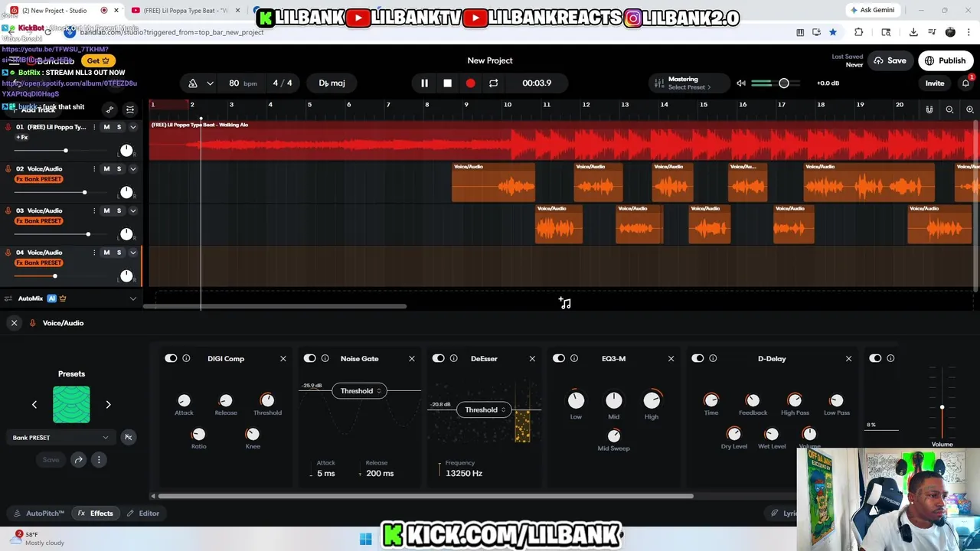The image size is (980, 551).
Task: Show DeEsser info
Action: tap(453, 358)
